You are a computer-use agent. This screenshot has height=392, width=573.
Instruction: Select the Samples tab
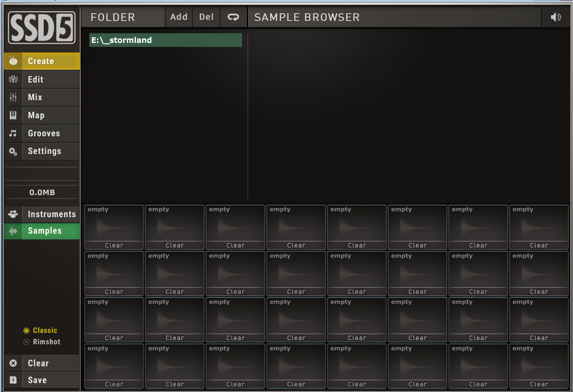pos(42,231)
